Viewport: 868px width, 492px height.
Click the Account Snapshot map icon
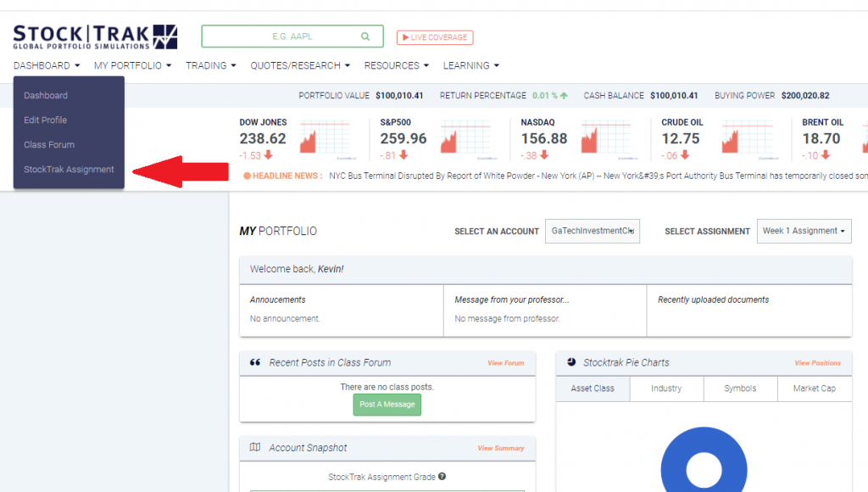(x=255, y=447)
